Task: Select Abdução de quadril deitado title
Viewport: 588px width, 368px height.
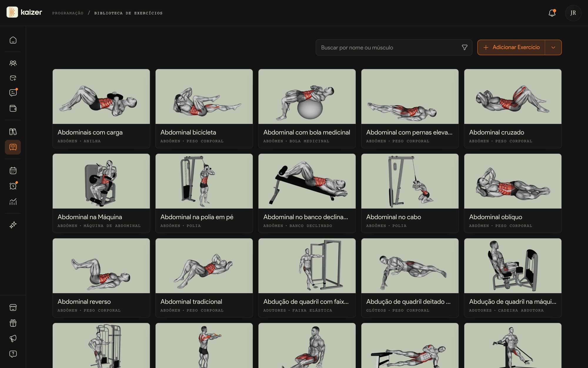Action: pyautogui.click(x=408, y=302)
